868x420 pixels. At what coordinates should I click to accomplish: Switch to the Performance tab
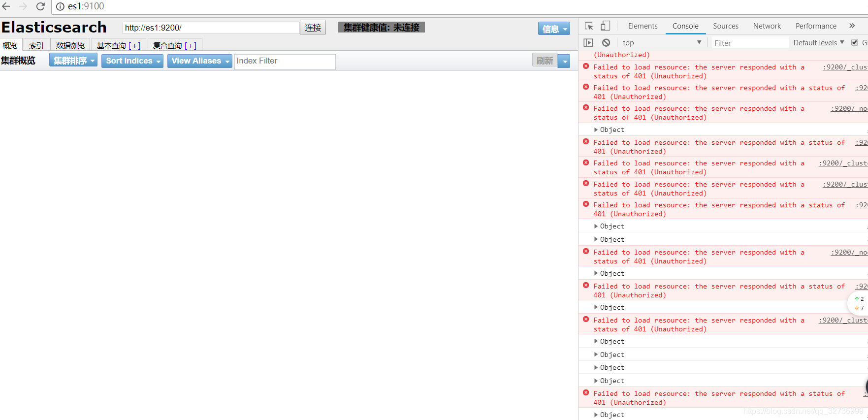click(816, 26)
